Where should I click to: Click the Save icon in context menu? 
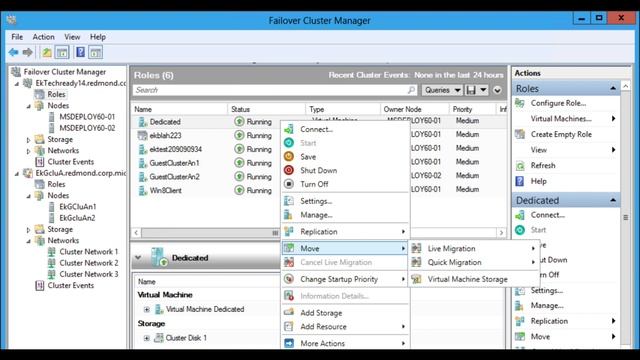coord(289,157)
